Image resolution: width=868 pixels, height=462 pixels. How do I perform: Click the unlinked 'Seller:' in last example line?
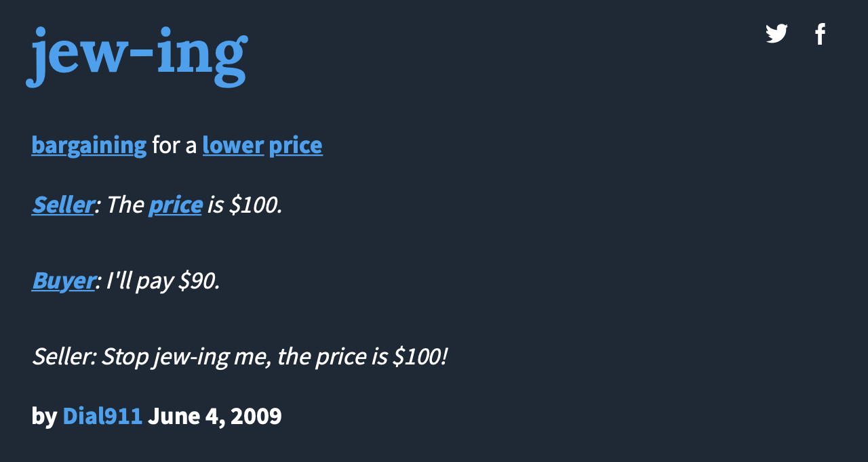[x=64, y=356]
